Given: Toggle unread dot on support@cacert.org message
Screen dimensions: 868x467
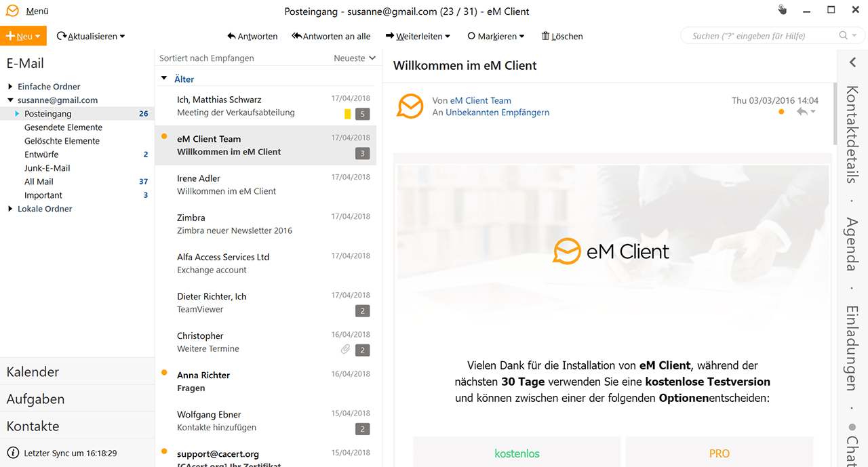Looking at the screenshot, I should (164, 451).
